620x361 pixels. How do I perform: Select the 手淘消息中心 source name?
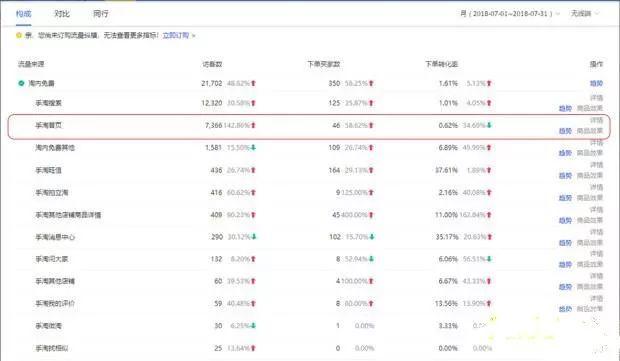(55, 237)
